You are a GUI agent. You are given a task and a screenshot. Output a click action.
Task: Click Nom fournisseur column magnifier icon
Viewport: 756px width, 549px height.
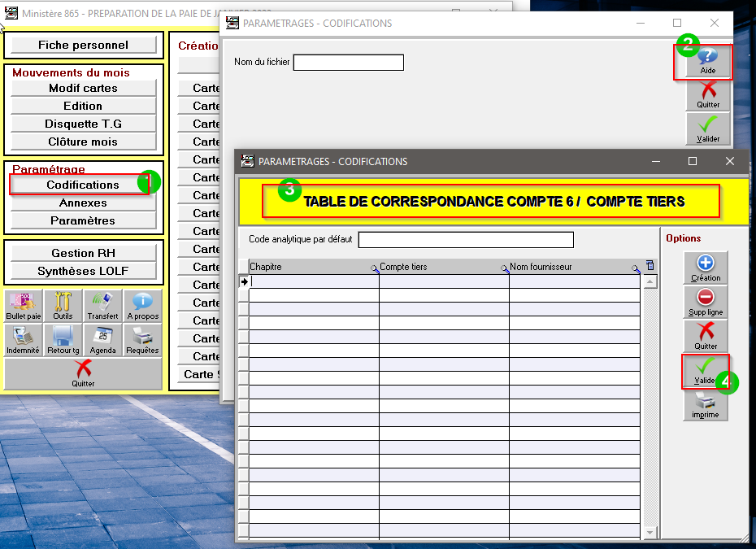(635, 268)
